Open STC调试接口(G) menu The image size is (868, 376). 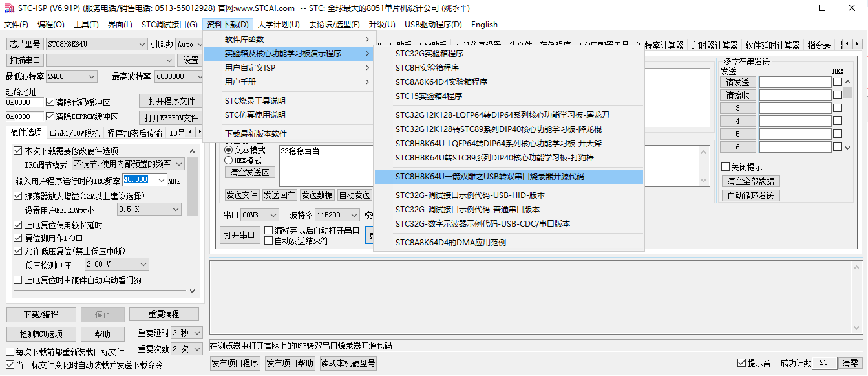[x=169, y=25]
